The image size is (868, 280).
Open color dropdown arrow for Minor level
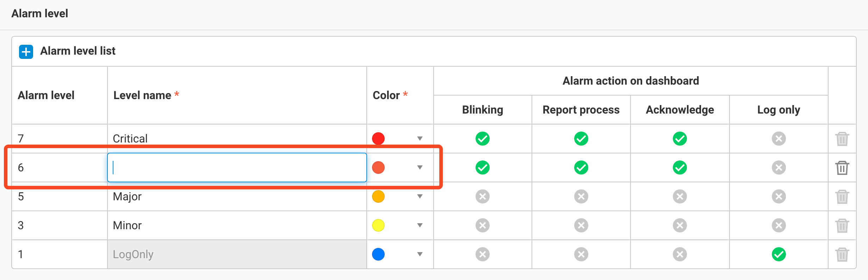click(x=420, y=225)
